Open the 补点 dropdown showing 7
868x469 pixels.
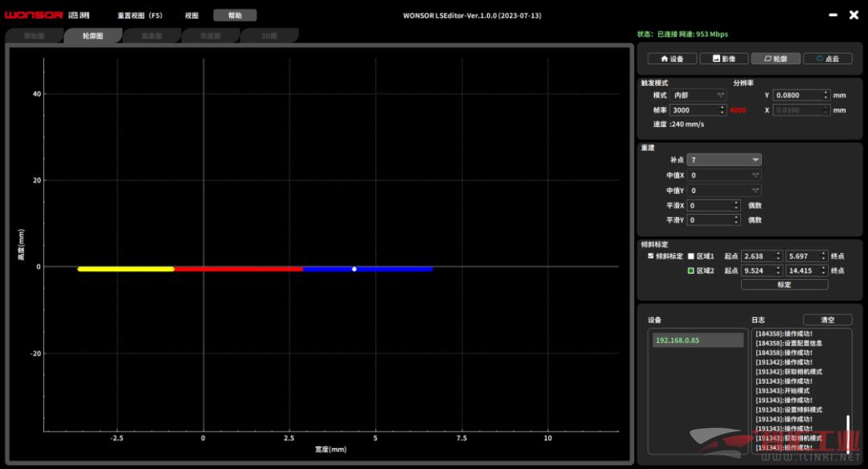pos(724,159)
